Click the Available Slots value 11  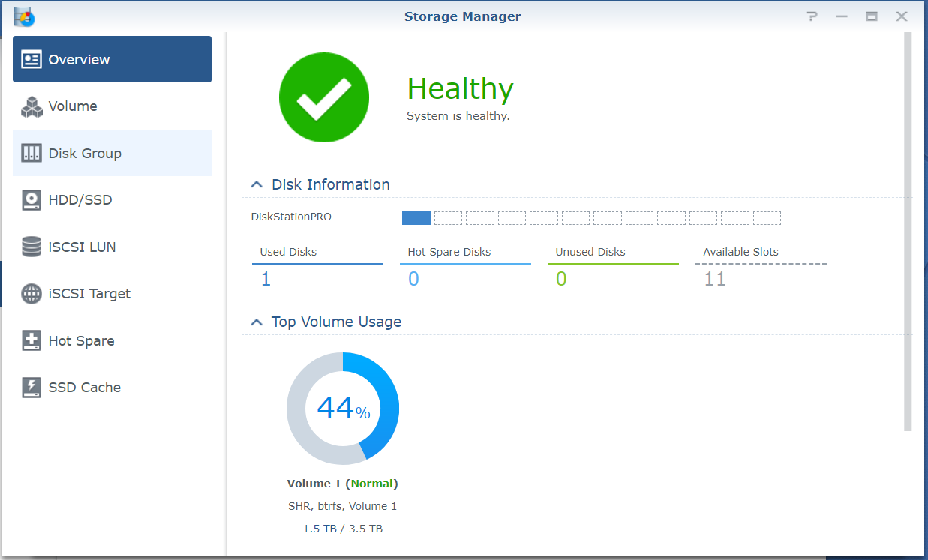[x=715, y=280]
